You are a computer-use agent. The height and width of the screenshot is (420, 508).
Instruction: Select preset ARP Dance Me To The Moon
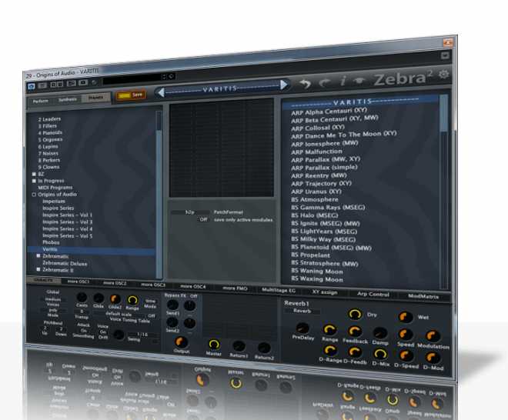pyautogui.click(x=343, y=135)
